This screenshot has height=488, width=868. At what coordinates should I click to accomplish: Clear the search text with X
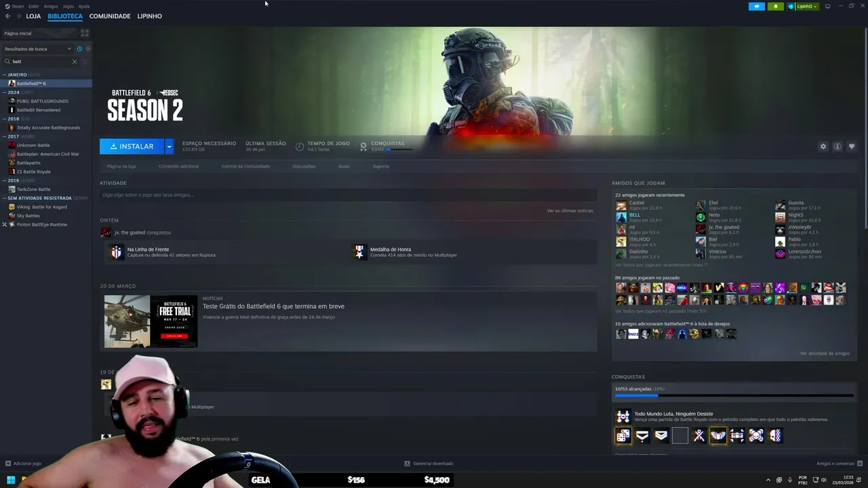pos(75,62)
